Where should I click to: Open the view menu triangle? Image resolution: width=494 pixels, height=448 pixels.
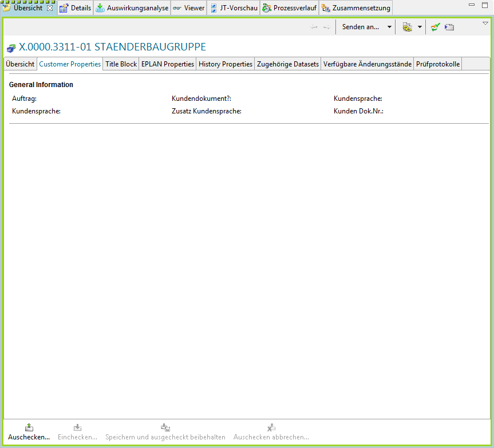(485, 23)
